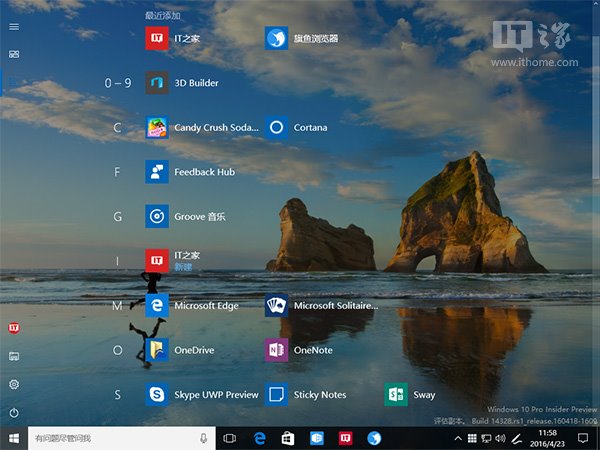Viewport: 600px width, 450px height.
Task: Click the Cortana search box on taskbar
Action: 110,438
